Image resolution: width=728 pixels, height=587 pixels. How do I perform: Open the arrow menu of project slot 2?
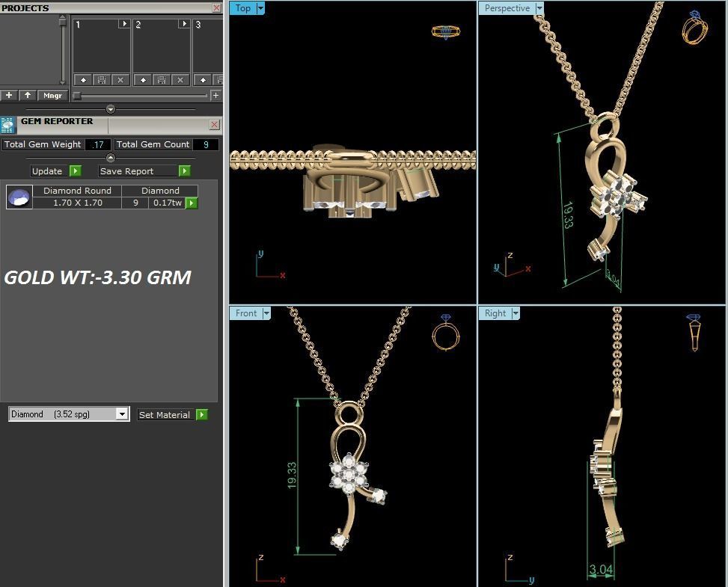click(x=184, y=24)
